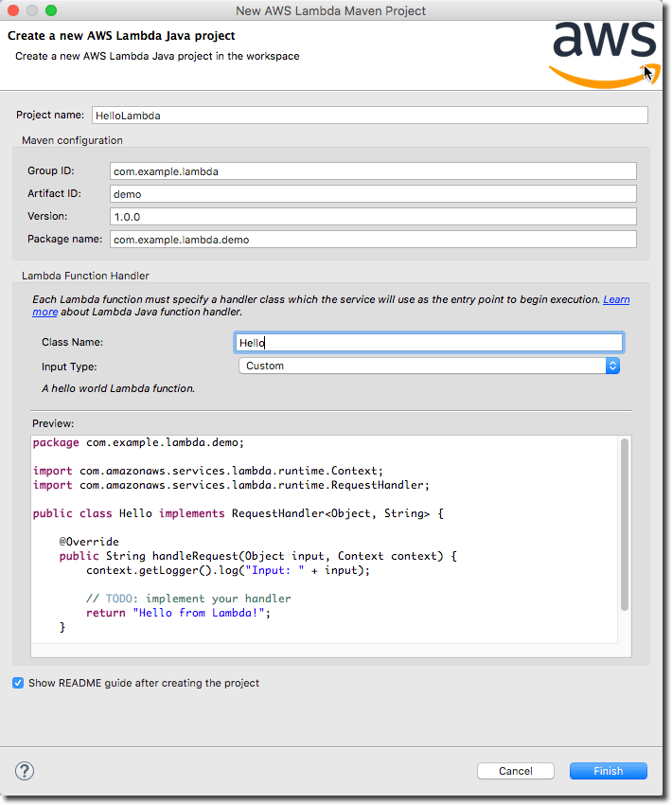Viewport: 672px width, 805px height.
Task: Click 'public class Hello implements' line
Action: (238, 513)
